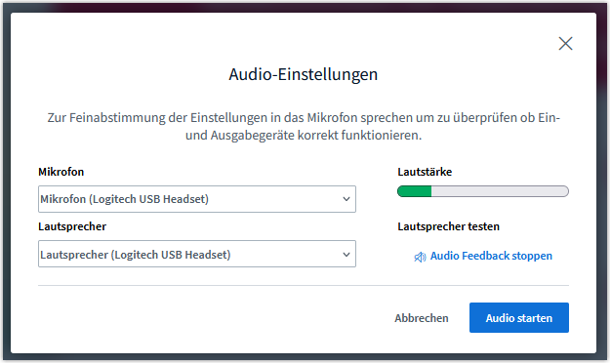This screenshot has width=611, height=364.
Task: Open the Lautsprecher (Logitech USB Headset) selector
Action: point(197,254)
